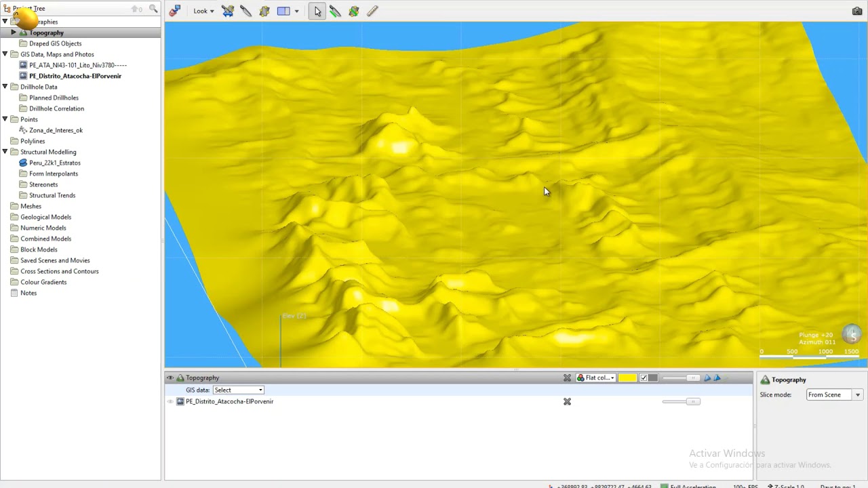The width and height of the screenshot is (868, 488).
Task: Select Zona_de_Interes_ok points item
Action: (x=56, y=130)
